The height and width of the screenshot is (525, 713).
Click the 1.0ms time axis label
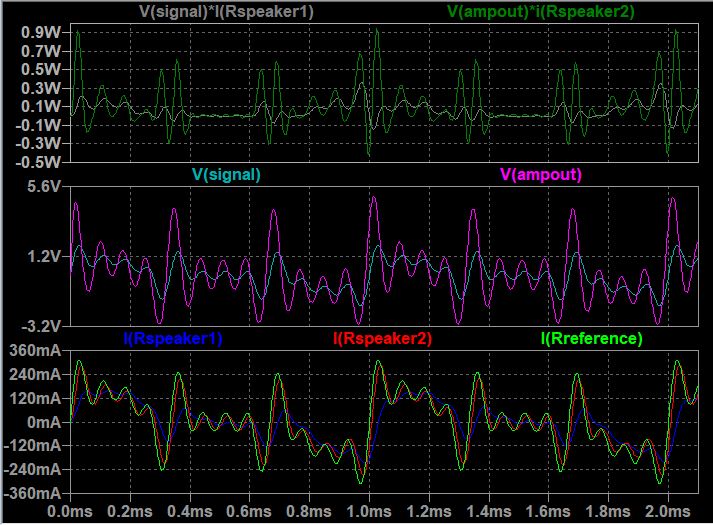(x=369, y=511)
